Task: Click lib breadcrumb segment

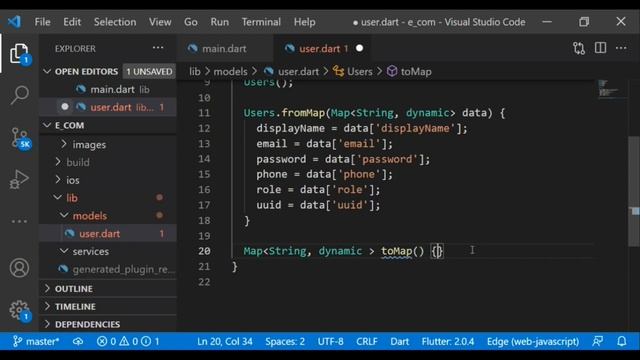Action: click(x=195, y=71)
